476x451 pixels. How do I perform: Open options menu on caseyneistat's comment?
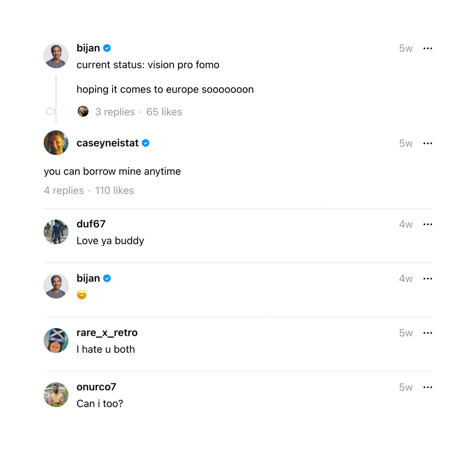click(x=428, y=143)
